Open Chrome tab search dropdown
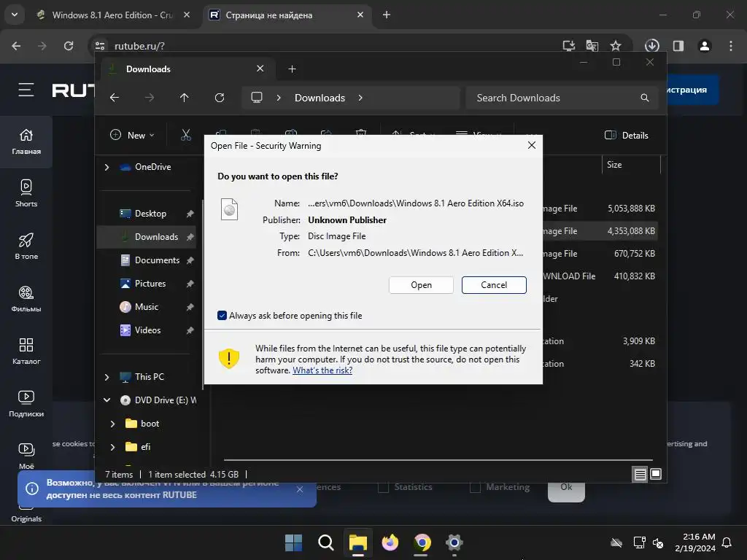 tap(15, 15)
